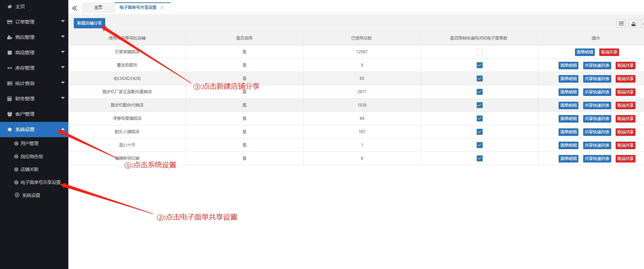Collapse the 系统设置 section arrow
644x269 pixels.
click(x=63, y=129)
